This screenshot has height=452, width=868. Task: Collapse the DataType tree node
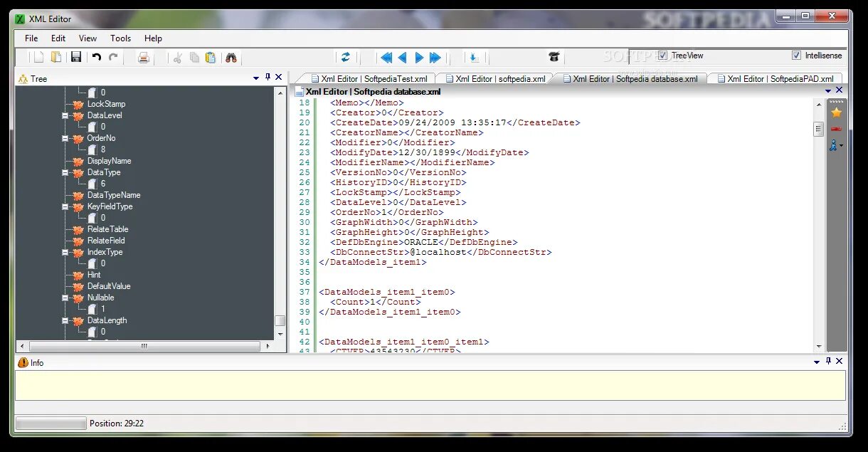coord(65,172)
